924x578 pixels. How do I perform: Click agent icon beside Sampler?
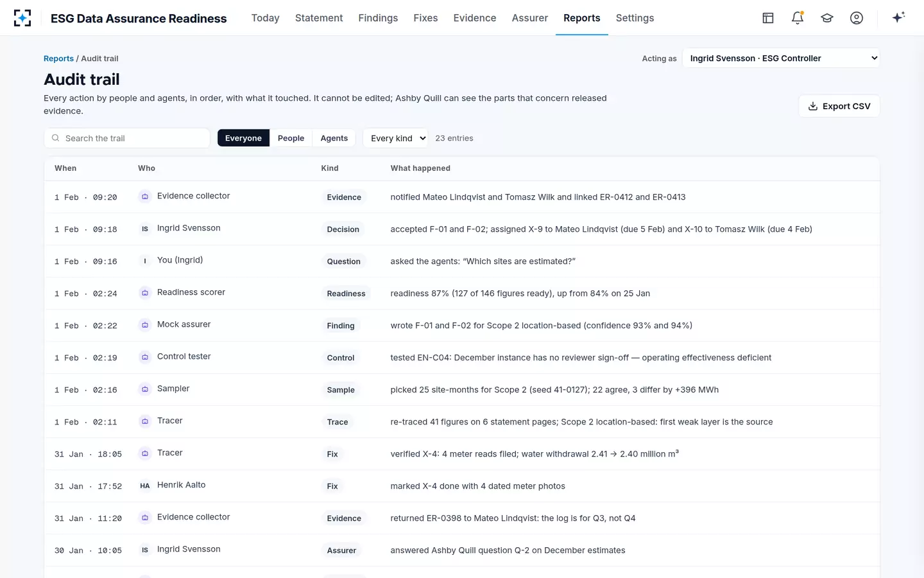coord(145,389)
